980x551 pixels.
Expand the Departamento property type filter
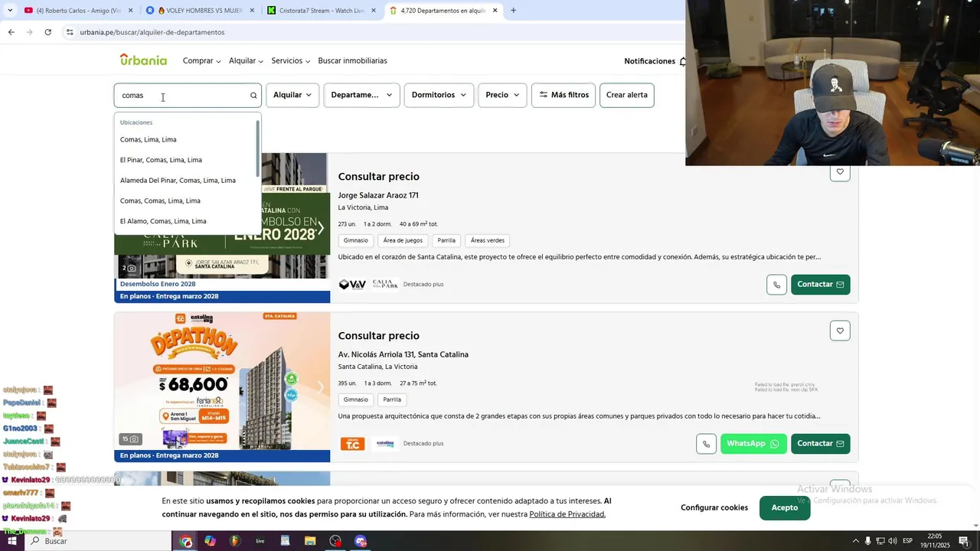[361, 95]
